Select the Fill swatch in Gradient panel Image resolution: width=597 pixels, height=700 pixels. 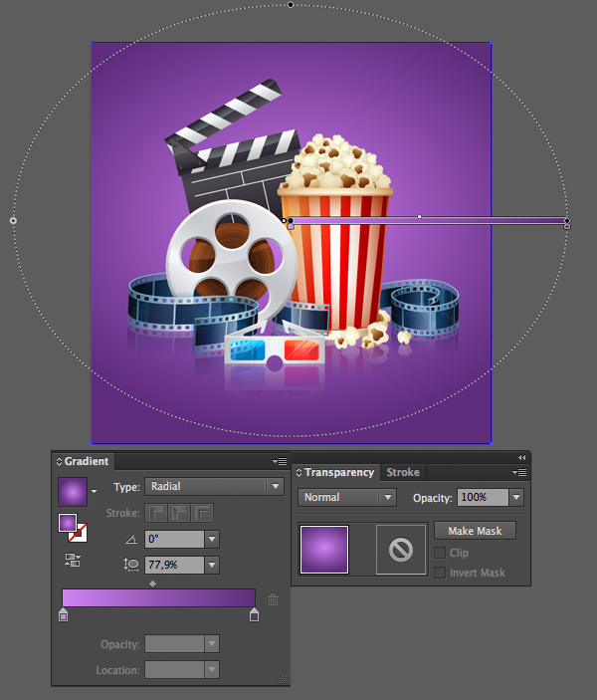(x=68, y=523)
